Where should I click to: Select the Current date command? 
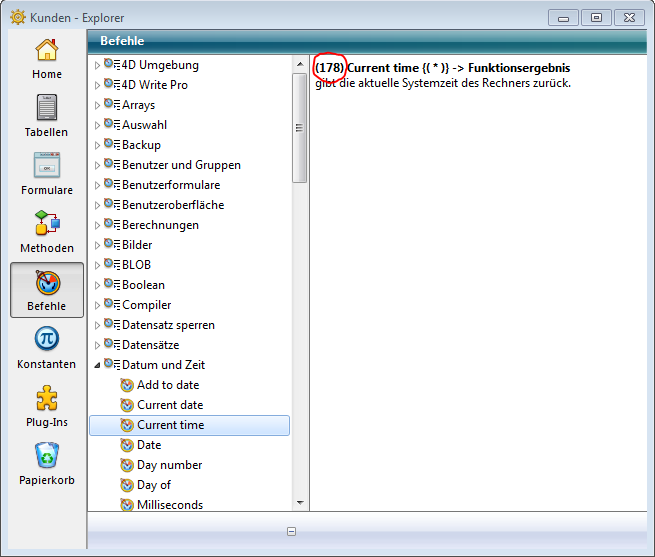[x=170, y=405]
